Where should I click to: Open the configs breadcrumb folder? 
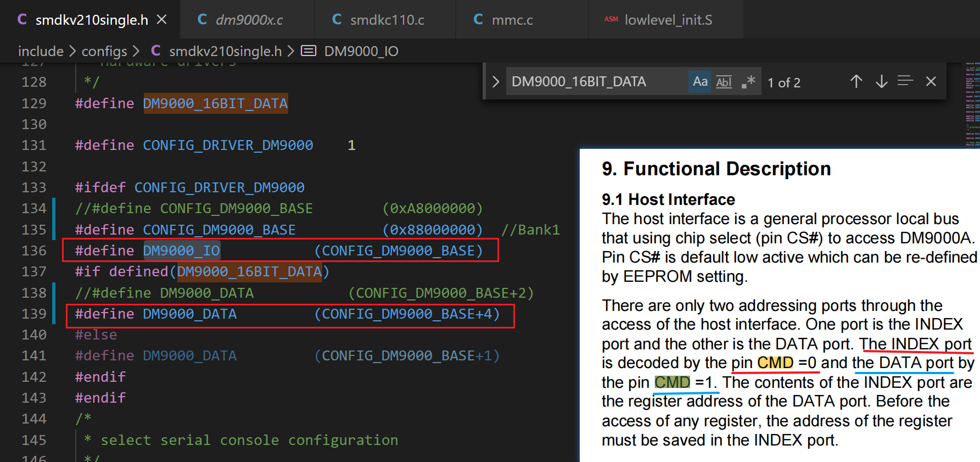click(104, 51)
